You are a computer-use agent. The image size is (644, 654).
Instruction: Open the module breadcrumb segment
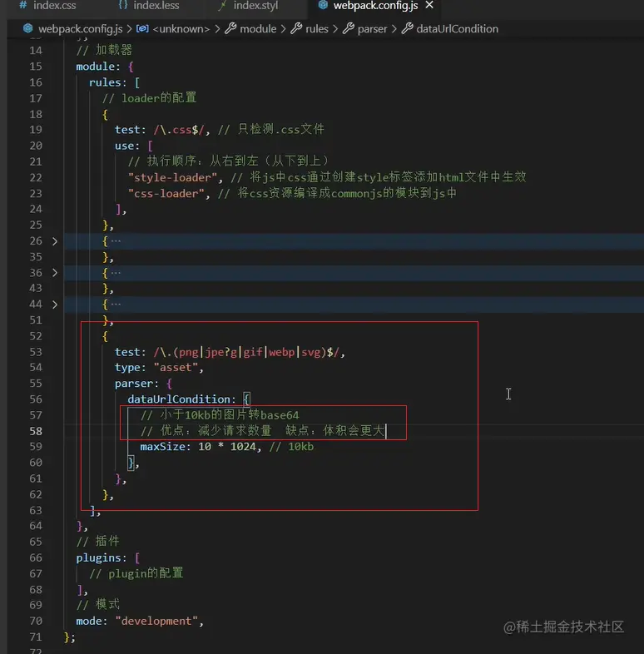tap(258, 29)
